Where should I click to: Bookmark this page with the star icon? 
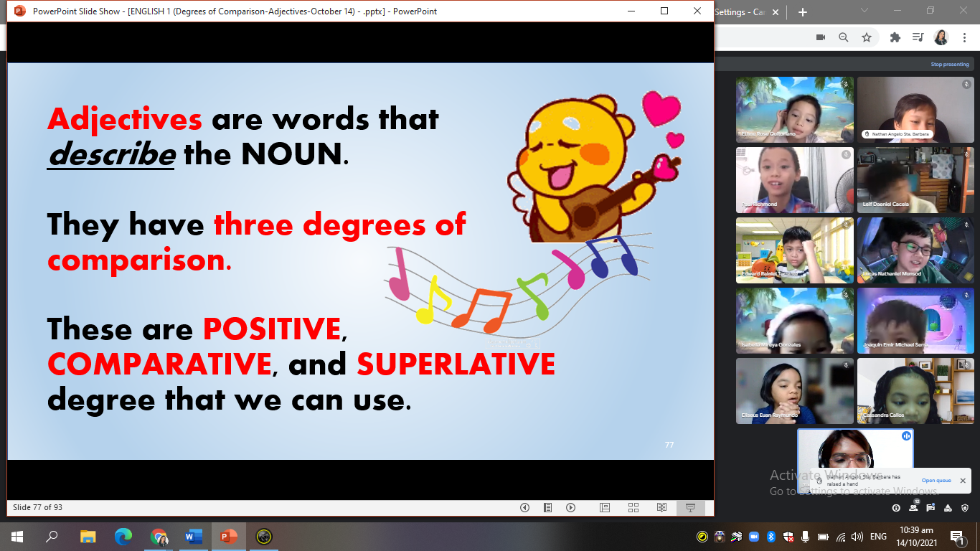tap(867, 37)
